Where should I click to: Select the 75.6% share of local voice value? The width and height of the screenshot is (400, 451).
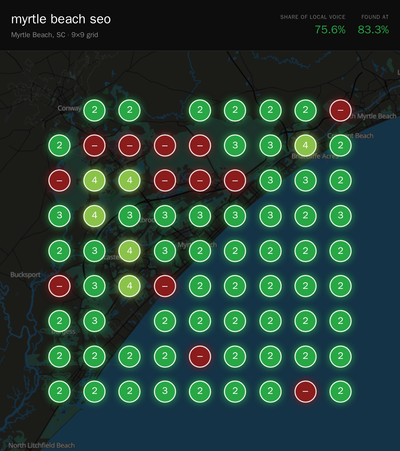tap(330, 30)
